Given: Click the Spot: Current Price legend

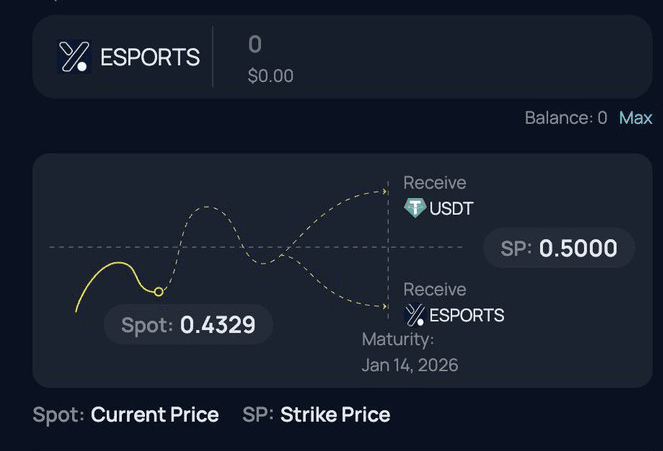Looking at the screenshot, I should point(126,415).
